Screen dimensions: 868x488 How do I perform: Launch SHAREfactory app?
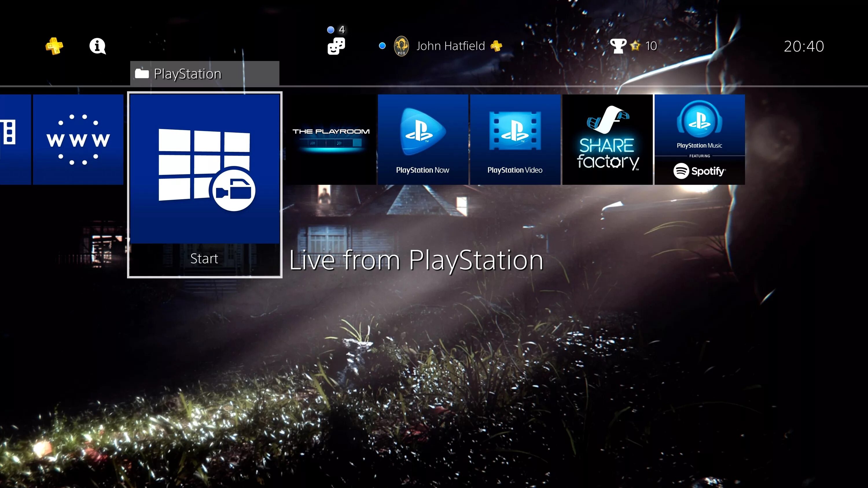(608, 139)
